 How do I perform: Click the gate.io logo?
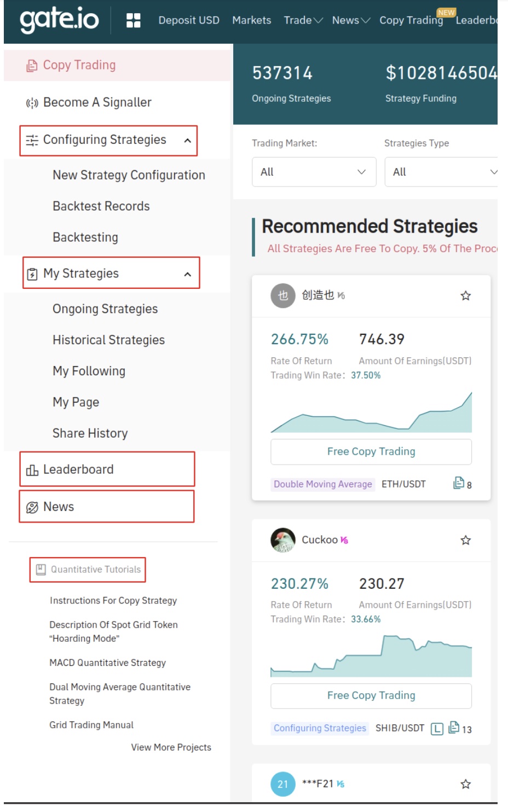click(59, 20)
